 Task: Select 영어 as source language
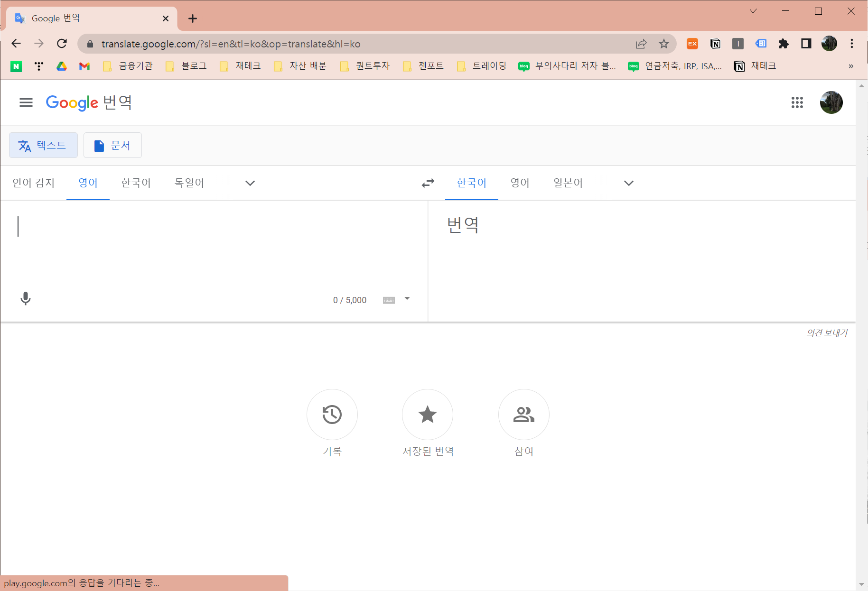pyautogui.click(x=88, y=183)
